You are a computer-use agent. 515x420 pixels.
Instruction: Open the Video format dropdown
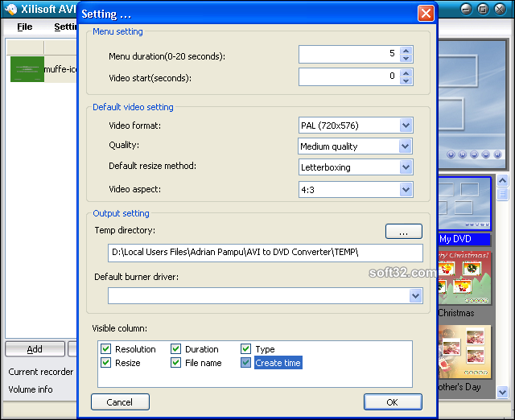pyautogui.click(x=406, y=125)
